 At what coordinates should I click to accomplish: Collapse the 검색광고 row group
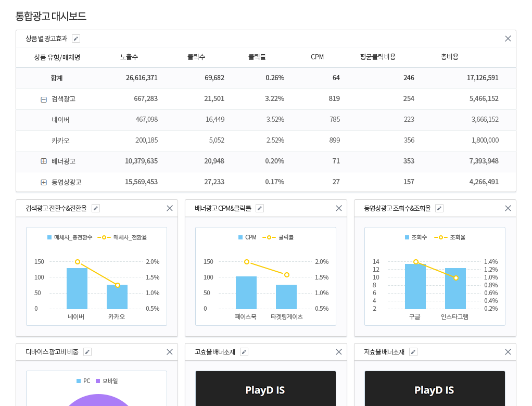point(44,99)
